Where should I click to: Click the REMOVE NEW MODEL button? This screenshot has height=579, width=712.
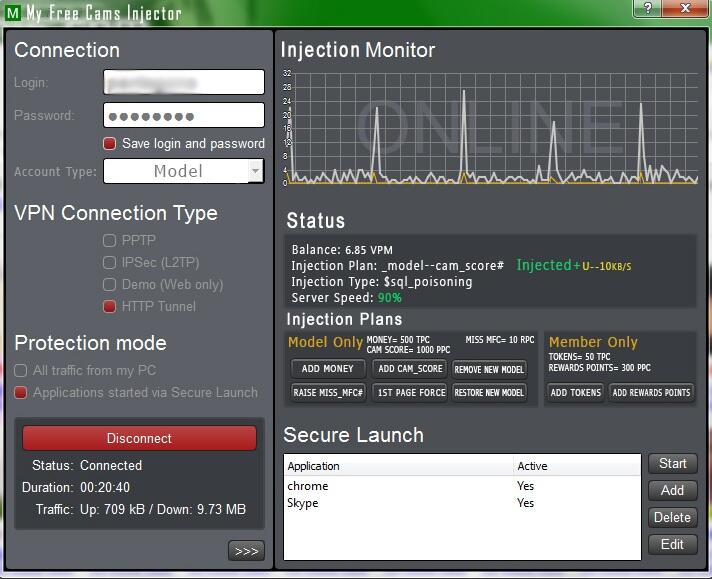[489, 369]
